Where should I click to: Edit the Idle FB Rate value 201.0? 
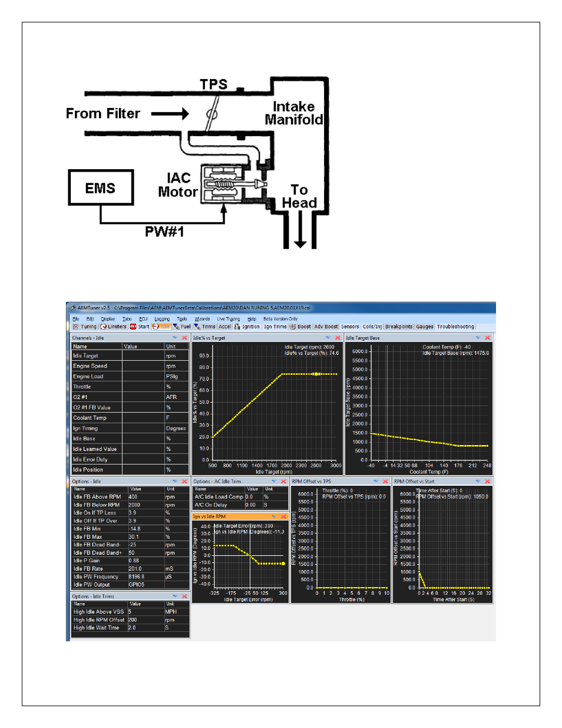tap(146, 569)
